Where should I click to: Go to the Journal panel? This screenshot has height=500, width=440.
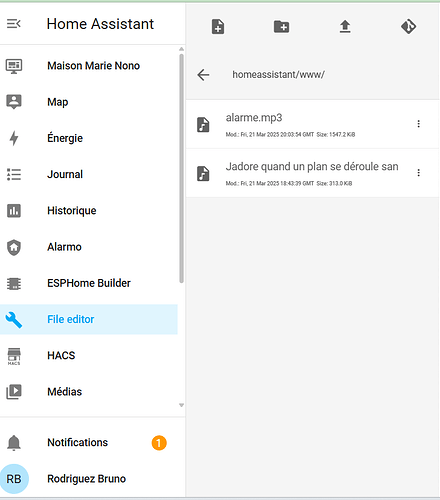89,174
